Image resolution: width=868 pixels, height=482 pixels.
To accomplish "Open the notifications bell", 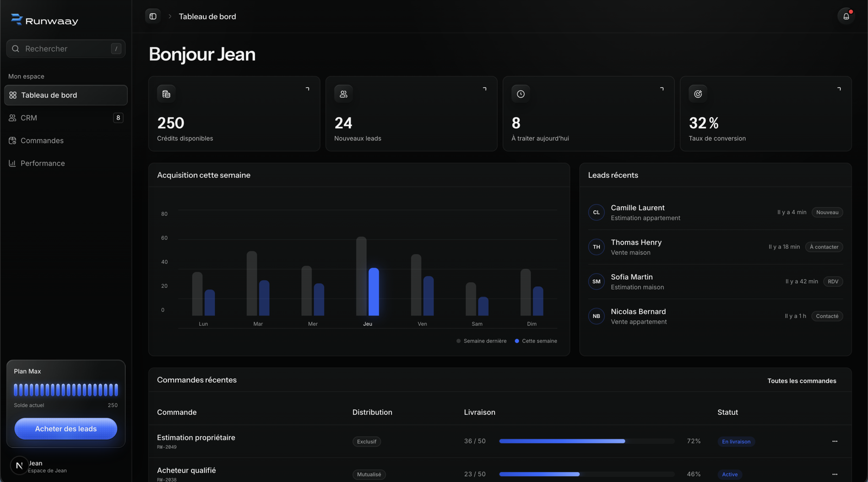I will (x=846, y=16).
